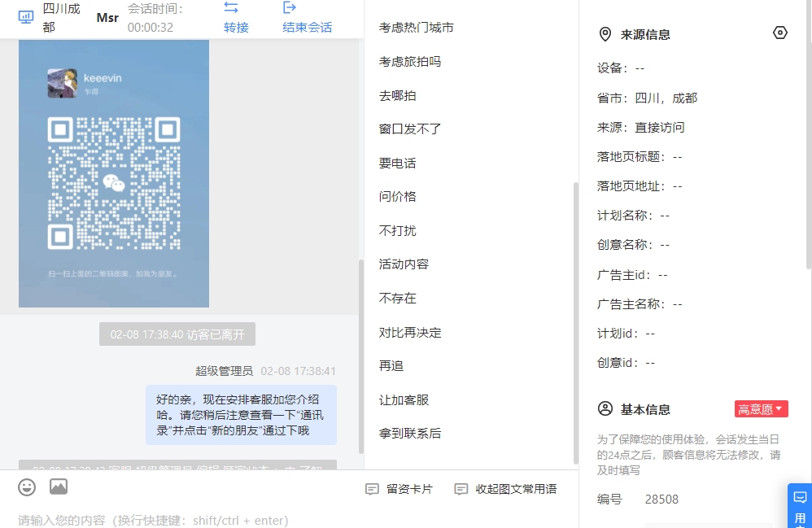The image size is (812, 528).
Task: Select the quick phrase 考虑旅拍吗
Action: [410, 62]
